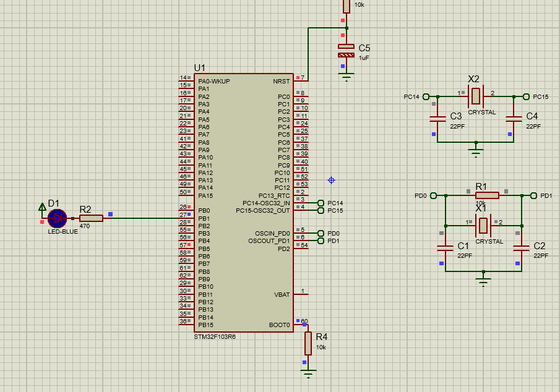The height and width of the screenshot is (392, 560).
Task: Select the ground symbol under crystal X2
Action: click(475, 148)
